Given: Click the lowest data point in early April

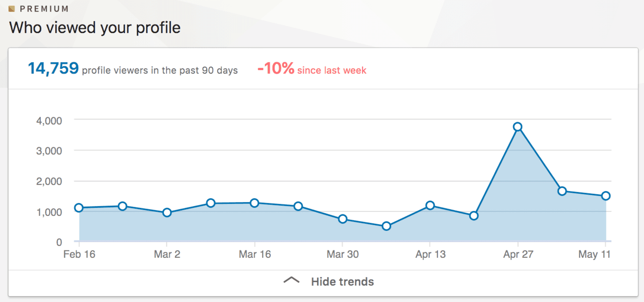Looking at the screenshot, I should click(x=387, y=226).
